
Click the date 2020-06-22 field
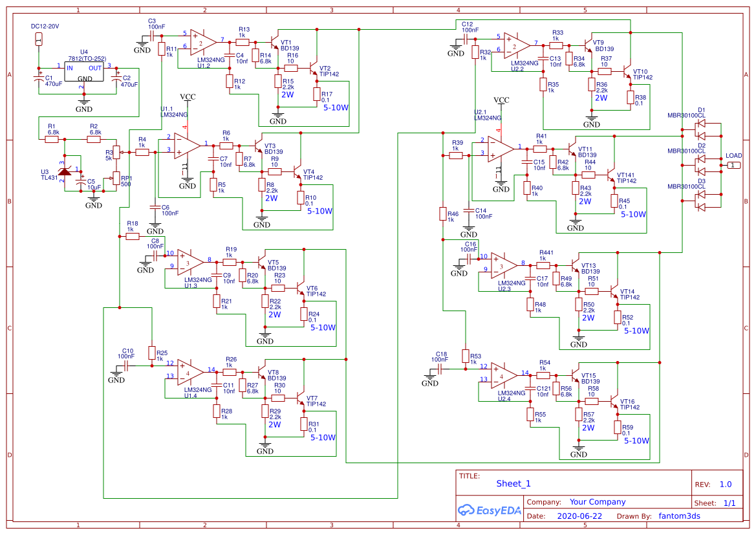pyautogui.click(x=579, y=516)
